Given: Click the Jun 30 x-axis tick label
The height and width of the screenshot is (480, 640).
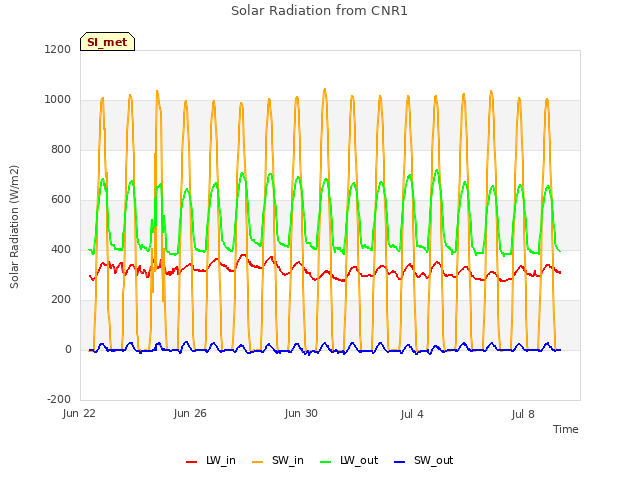Looking at the screenshot, I should pyautogui.click(x=301, y=413).
